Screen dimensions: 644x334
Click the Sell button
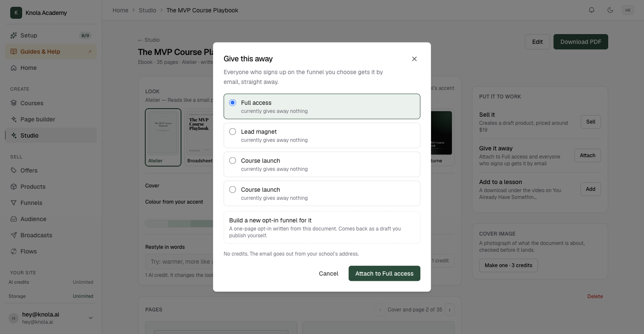coord(591,122)
